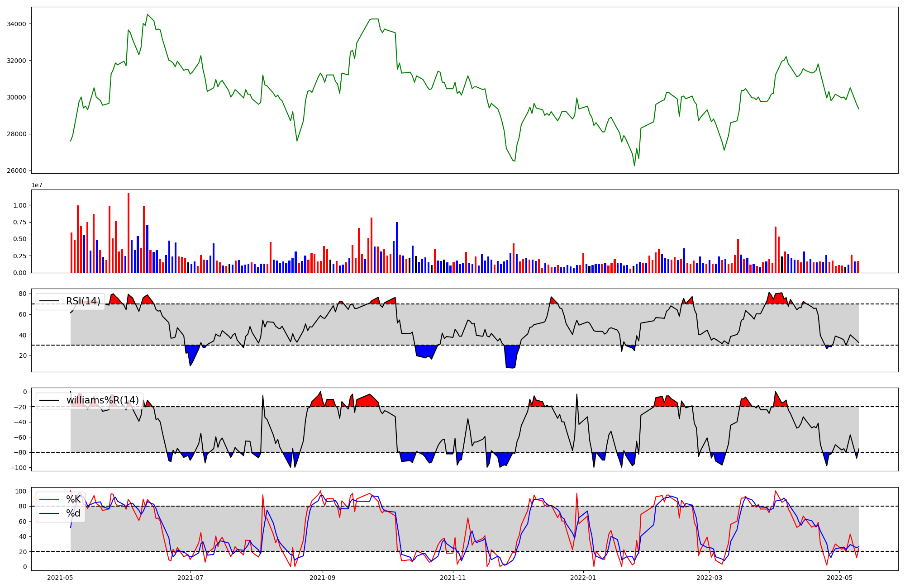Click the 1e7 volume scale label
This screenshot has height=588, width=905.
[x=37, y=185]
